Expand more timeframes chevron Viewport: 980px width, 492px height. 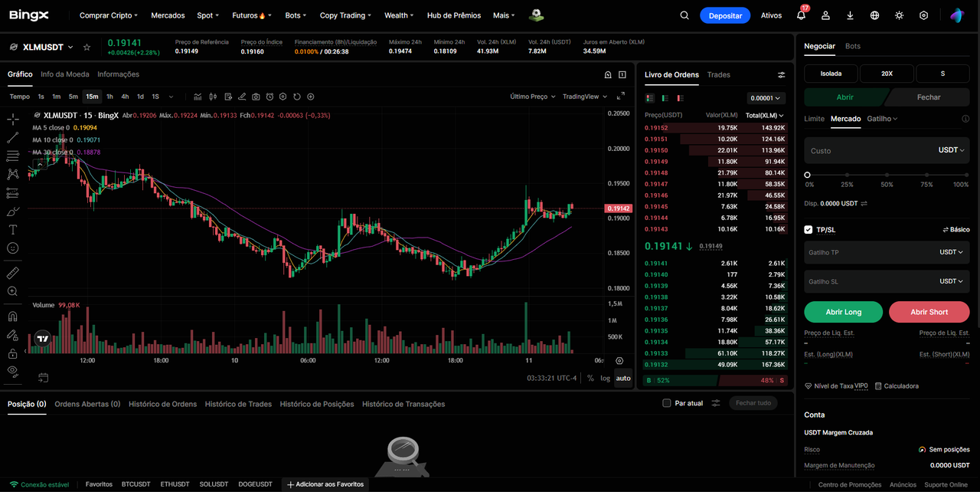coord(171,97)
